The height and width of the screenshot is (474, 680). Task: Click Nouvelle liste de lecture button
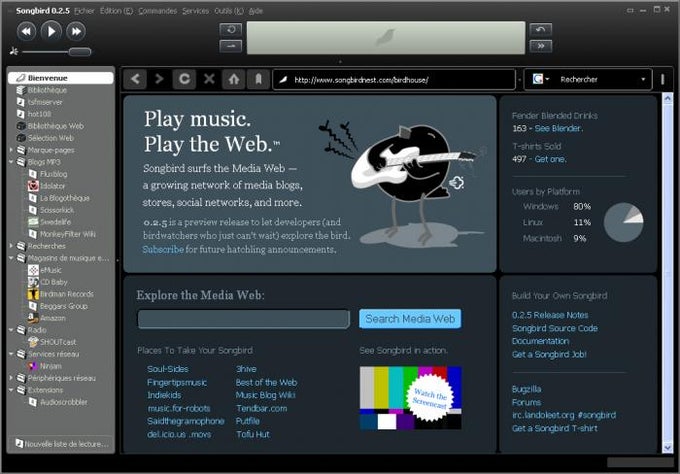[61, 444]
